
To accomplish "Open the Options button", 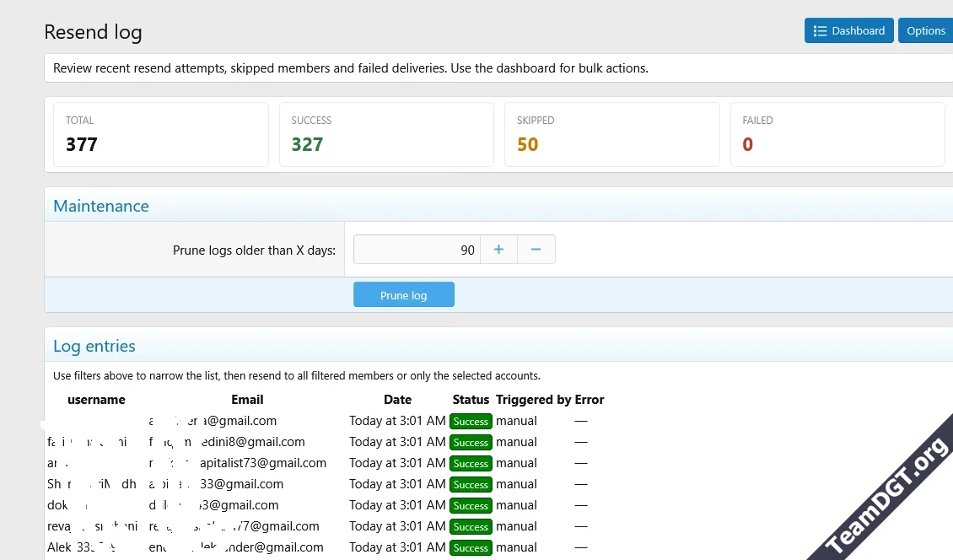I will [x=926, y=30].
